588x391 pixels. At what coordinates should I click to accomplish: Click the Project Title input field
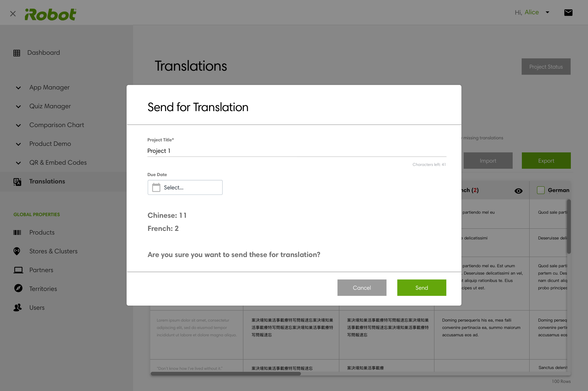[297, 151]
